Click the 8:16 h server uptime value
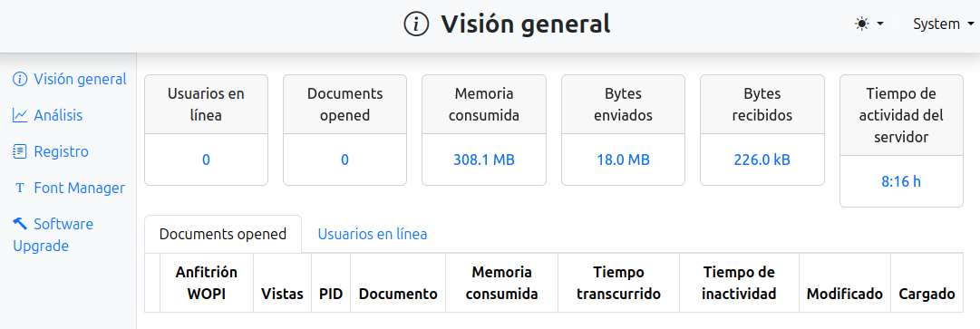 click(901, 181)
